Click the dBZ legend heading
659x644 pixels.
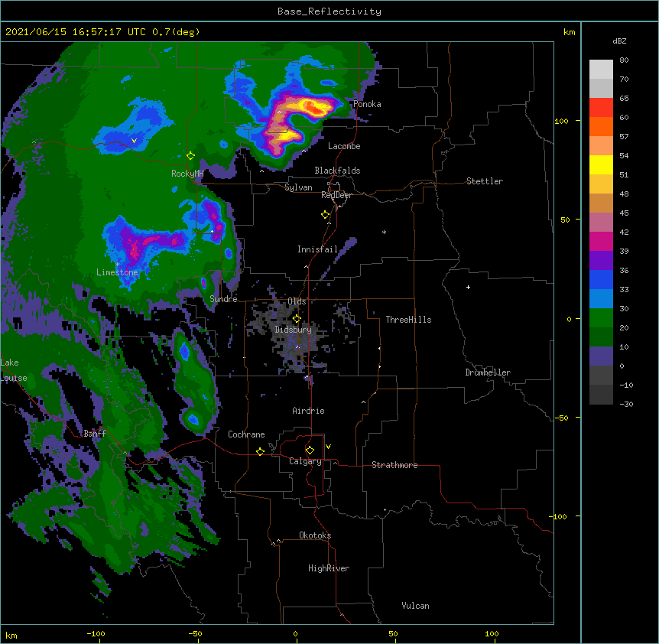619,41
